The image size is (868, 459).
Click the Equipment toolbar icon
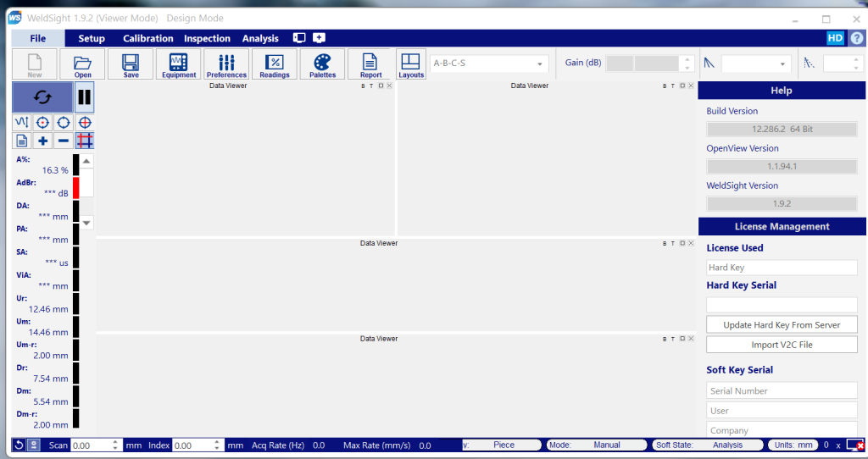tap(179, 64)
